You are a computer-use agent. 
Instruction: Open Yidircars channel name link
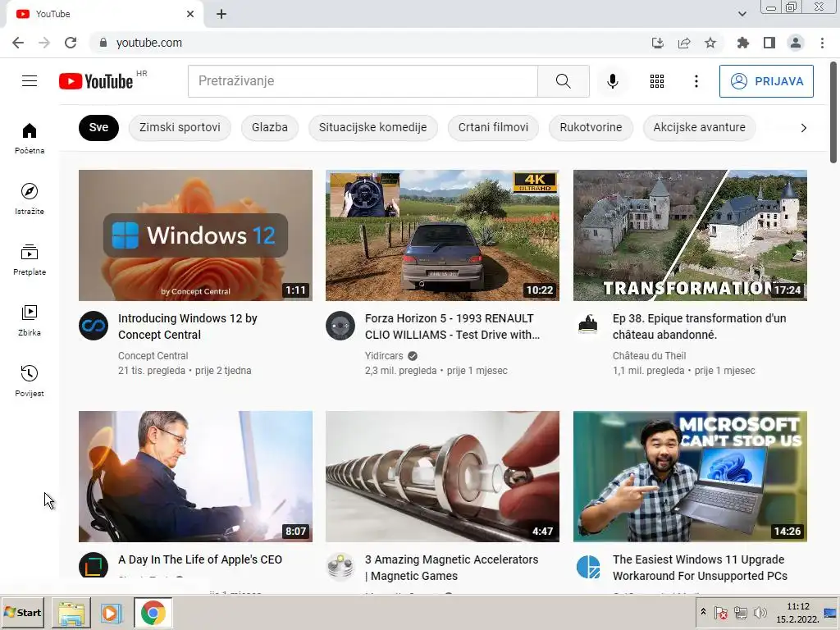point(384,356)
